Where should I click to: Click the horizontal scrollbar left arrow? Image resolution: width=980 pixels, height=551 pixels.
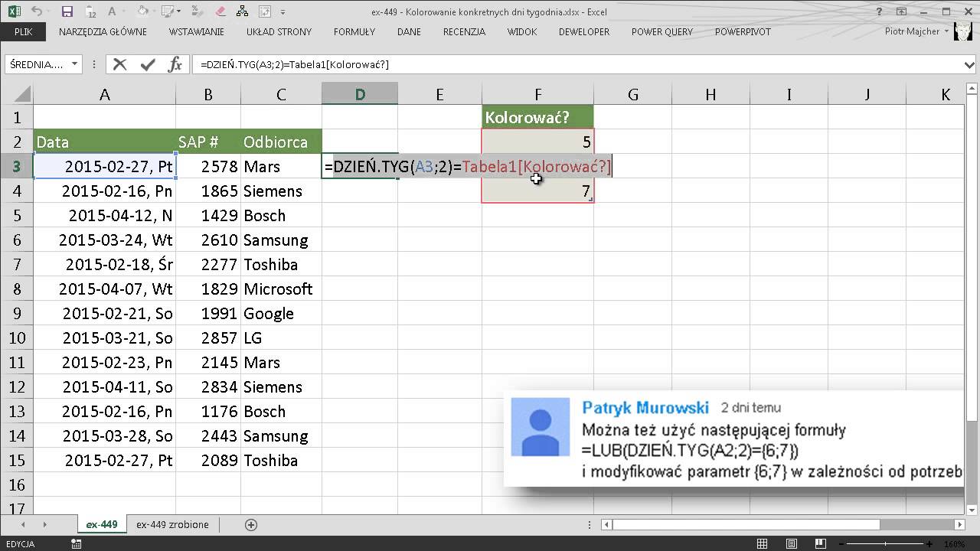pos(606,524)
